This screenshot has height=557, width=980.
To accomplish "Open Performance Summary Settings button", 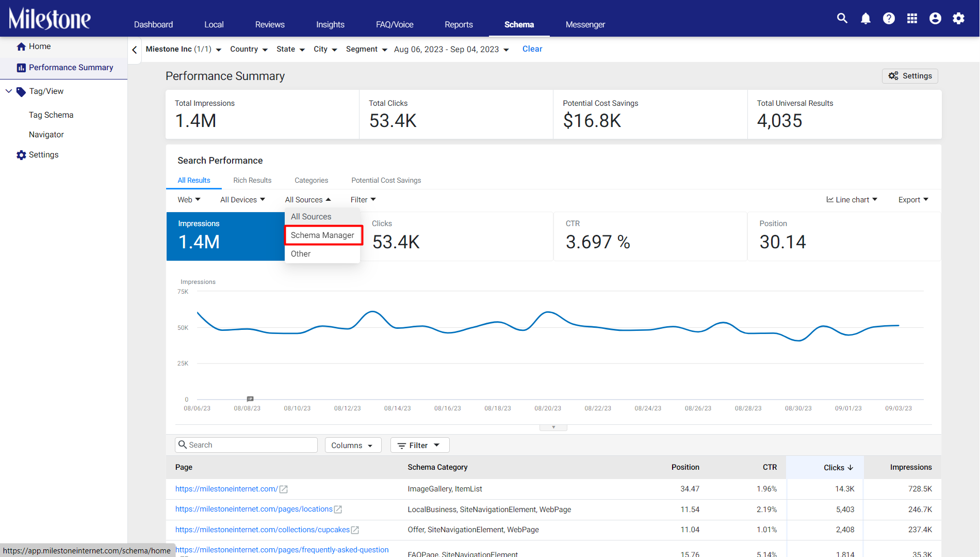I will coord(910,76).
